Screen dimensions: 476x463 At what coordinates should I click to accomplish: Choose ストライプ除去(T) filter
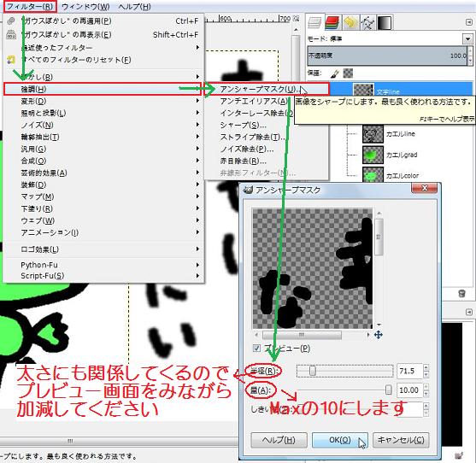point(253,137)
